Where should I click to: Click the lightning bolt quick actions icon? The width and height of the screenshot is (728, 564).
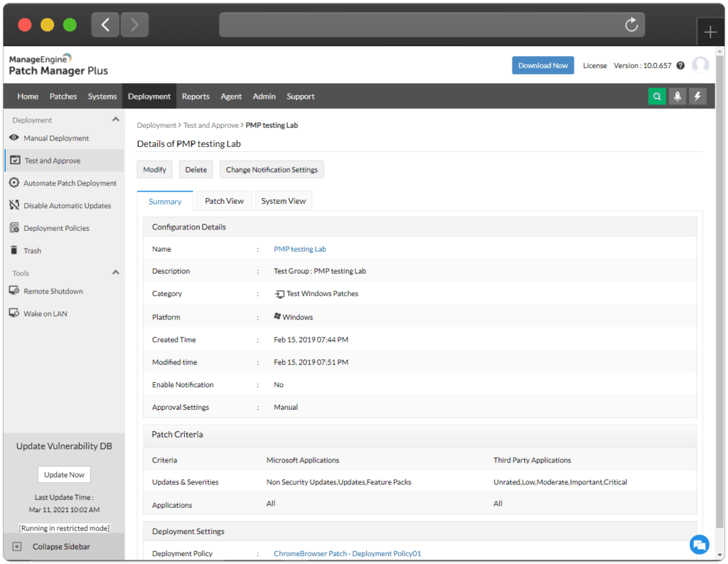(x=697, y=97)
